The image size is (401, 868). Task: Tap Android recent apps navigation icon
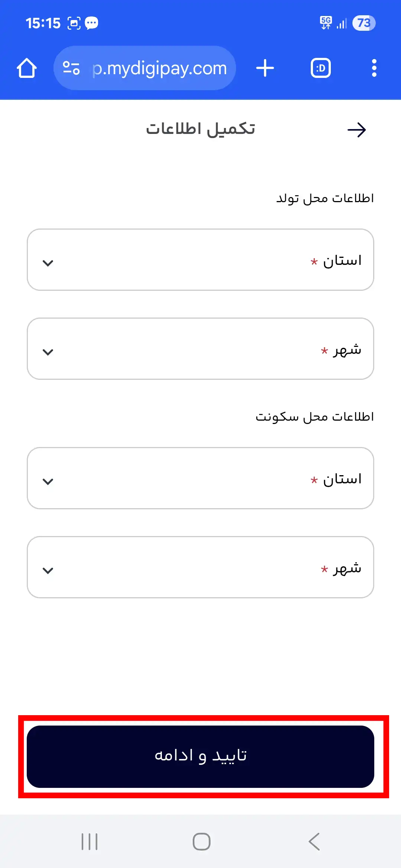pos(89,841)
